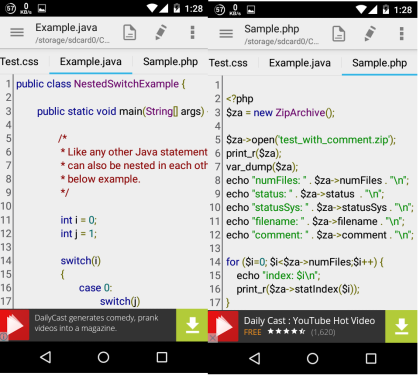
Task: Tap Daily Cast play logo in right ad
Action: [x=223, y=326]
